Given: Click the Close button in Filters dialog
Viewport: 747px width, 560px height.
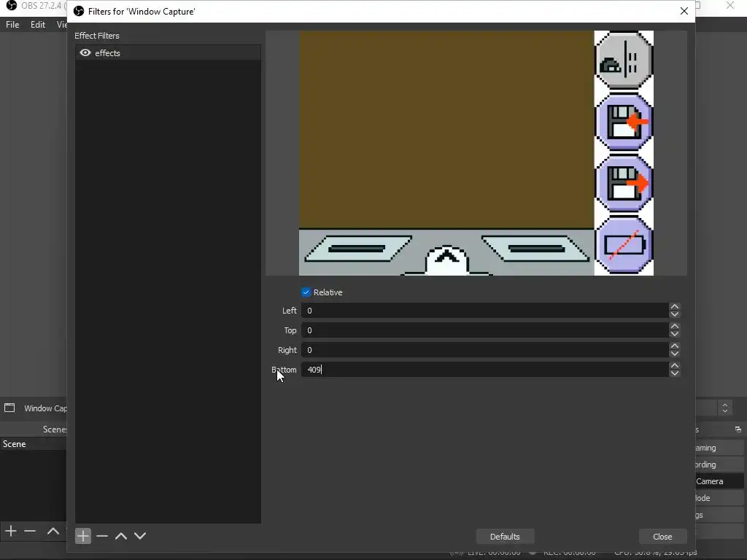Looking at the screenshot, I should [x=662, y=537].
